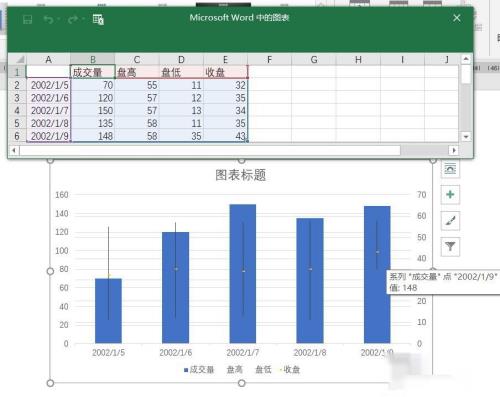
Task: Select the 盘高 legend entry
Action: [x=234, y=370]
